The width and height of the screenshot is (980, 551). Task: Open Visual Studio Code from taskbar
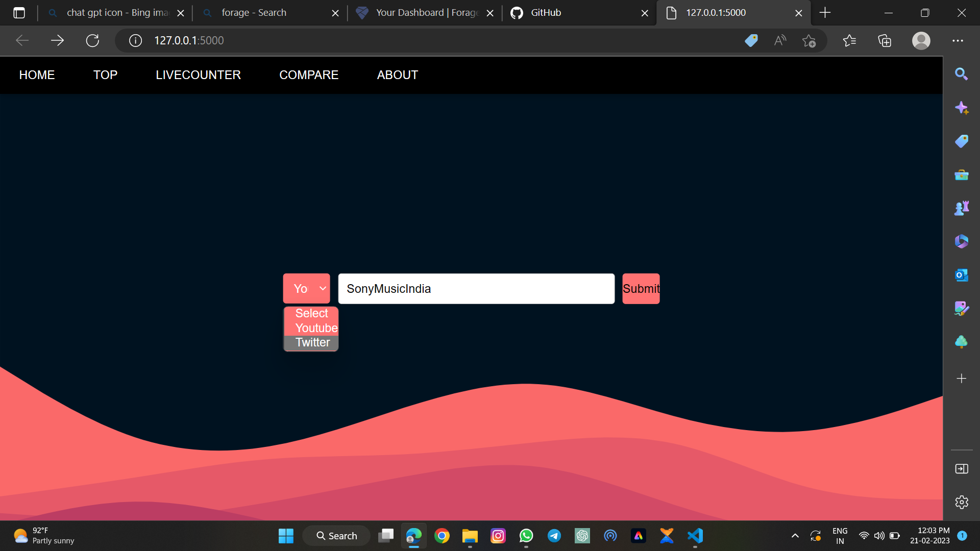[x=695, y=536]
